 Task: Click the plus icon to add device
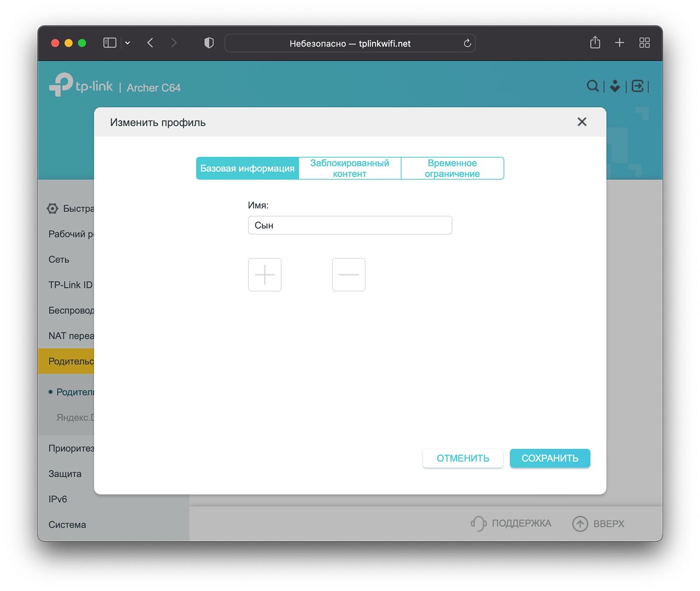(x=265, y=275)
